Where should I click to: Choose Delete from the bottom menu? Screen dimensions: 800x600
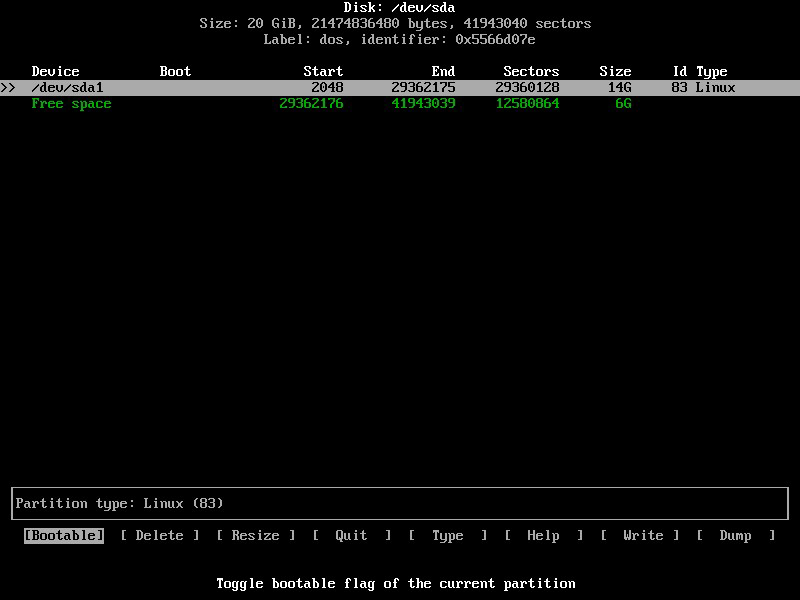pos(160,536)
